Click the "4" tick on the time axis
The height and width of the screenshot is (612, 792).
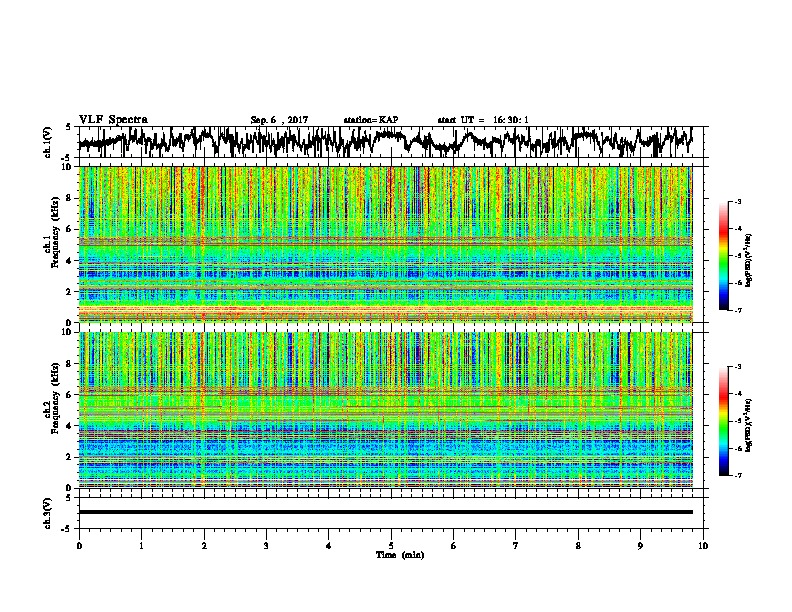pyautogui.click(x=329, y=546)
